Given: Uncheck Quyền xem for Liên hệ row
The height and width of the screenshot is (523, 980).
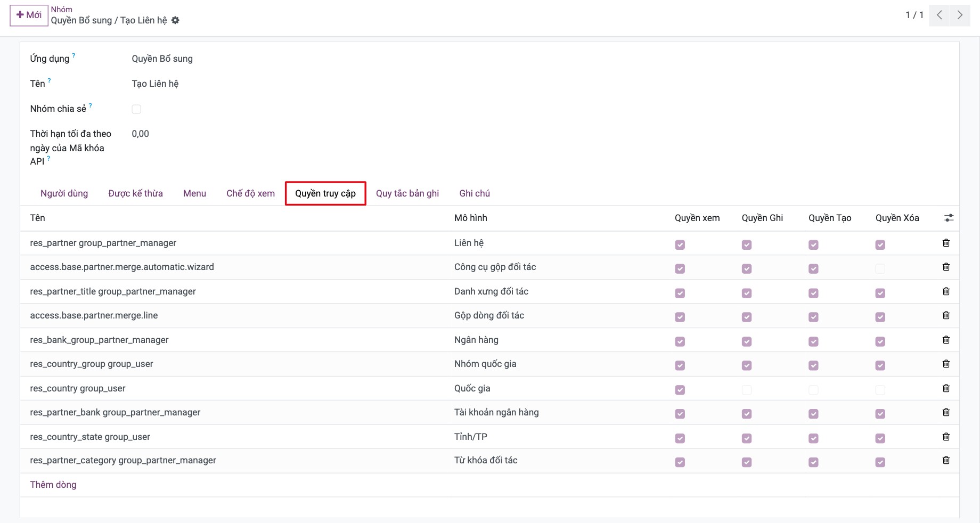Looking at the screenshot, I should tap(680, 245).
